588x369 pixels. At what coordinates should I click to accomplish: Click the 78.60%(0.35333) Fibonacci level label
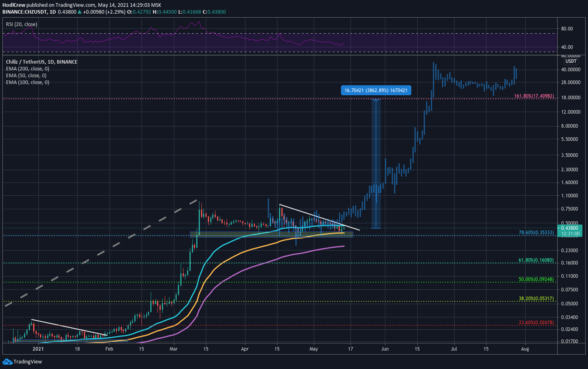(x=536, y=233)
